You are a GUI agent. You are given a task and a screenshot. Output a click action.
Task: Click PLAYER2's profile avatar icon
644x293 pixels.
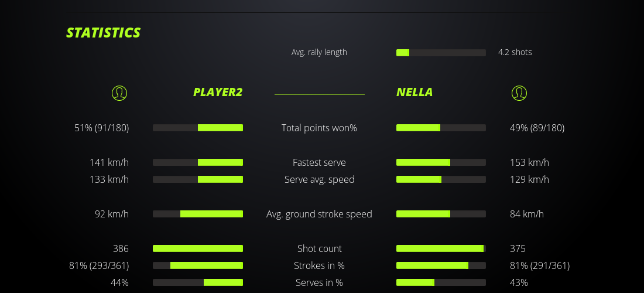click(x=119, y=93)
